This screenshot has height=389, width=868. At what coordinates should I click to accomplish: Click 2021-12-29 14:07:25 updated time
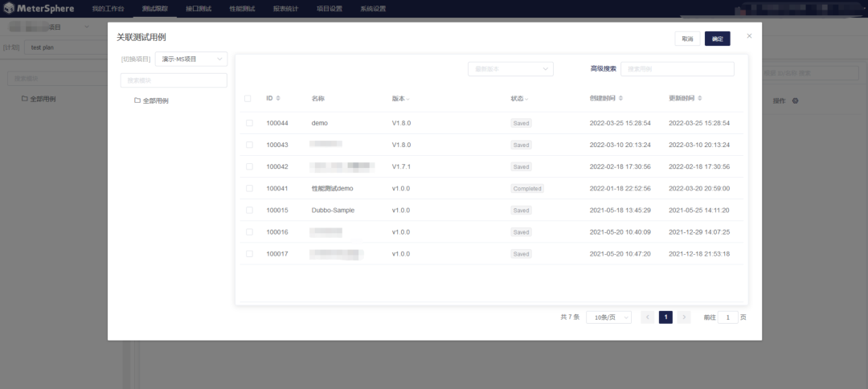[699, 231]
